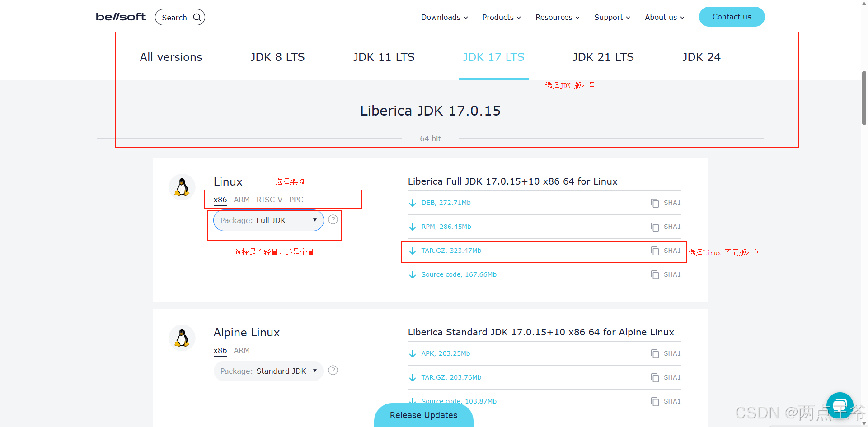Click help question mark beside Alpine package
Image resolution: width=868 pixels, height=427 pixels.
tap(333, 370)
